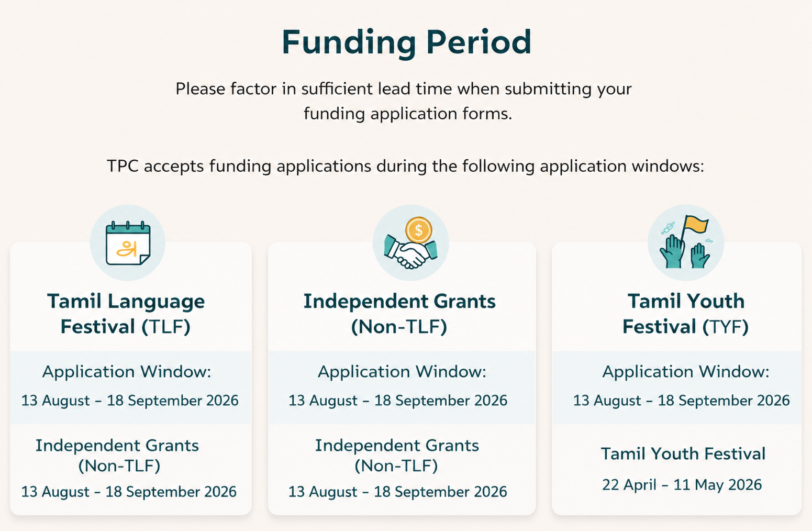This screenshot has width=812, height=531.
Task: Click the Tamil calendar icon
Action: [128, 243]
